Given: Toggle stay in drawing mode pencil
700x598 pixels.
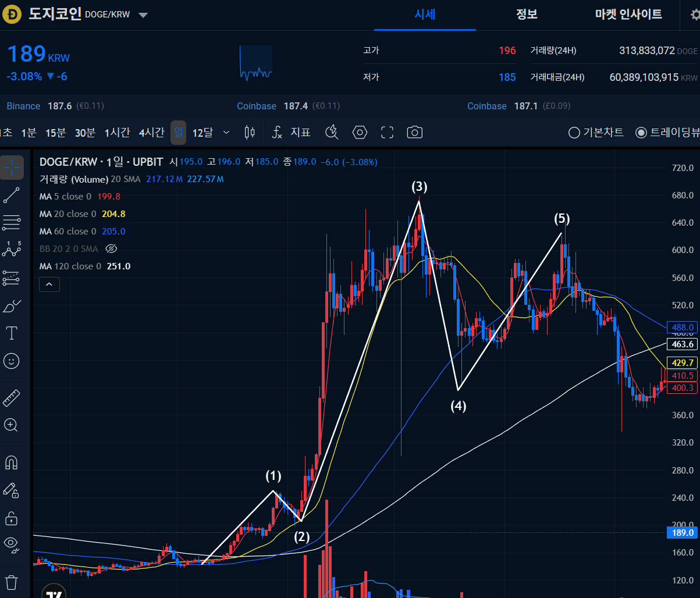Looking at the screenshot, I should point(12,490).
